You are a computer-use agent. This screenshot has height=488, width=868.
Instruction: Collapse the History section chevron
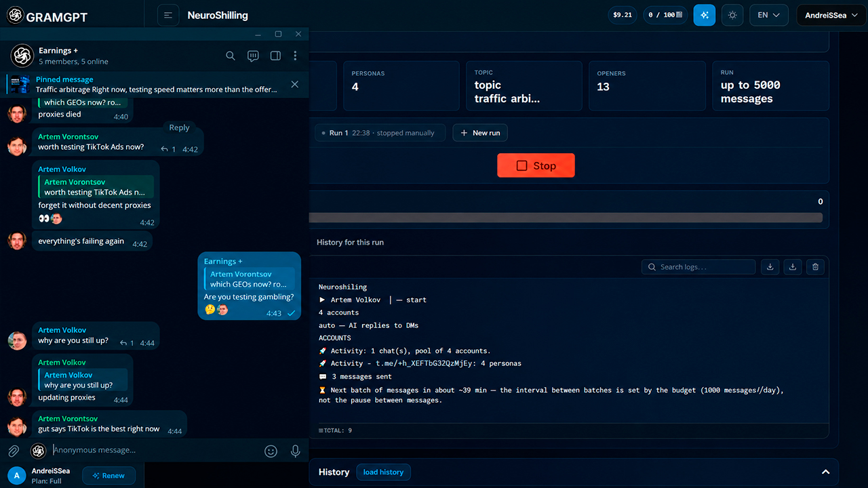click(x=825, y=472)
